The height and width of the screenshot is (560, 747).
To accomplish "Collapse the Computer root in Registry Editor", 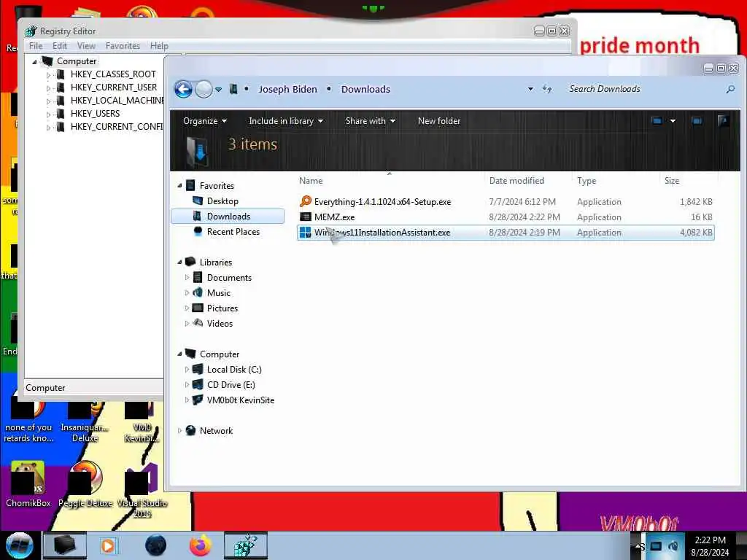I will [x=34, y=61].
